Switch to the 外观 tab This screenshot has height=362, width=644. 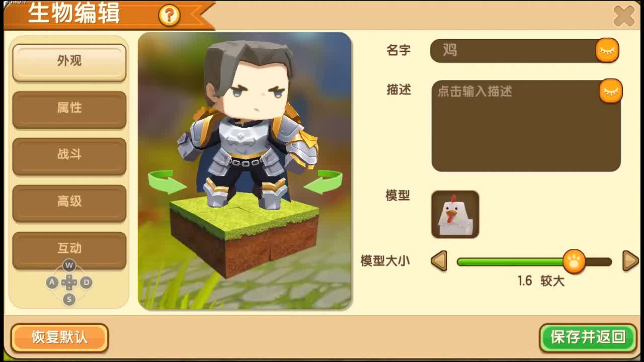click(x=69, y=62)
